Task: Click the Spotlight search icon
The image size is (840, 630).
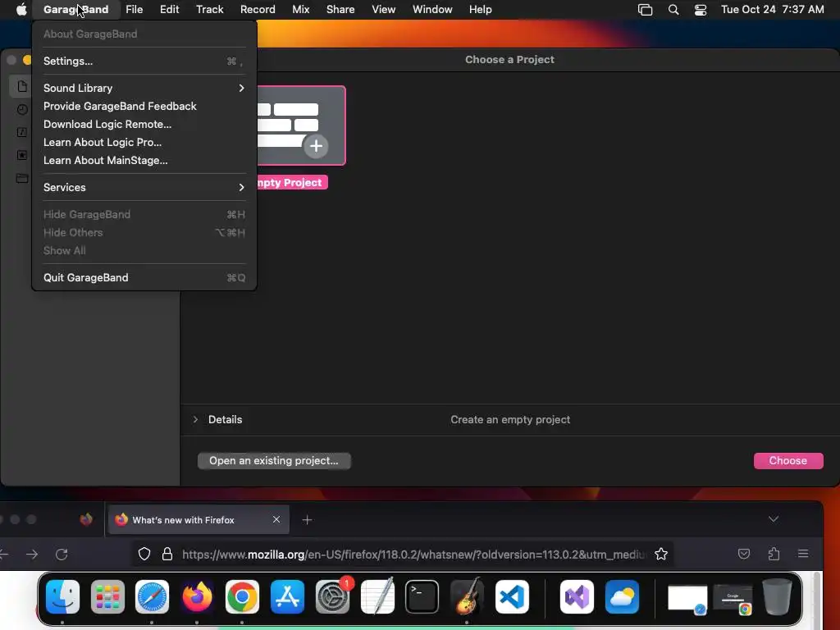Action: coord(673,10)
